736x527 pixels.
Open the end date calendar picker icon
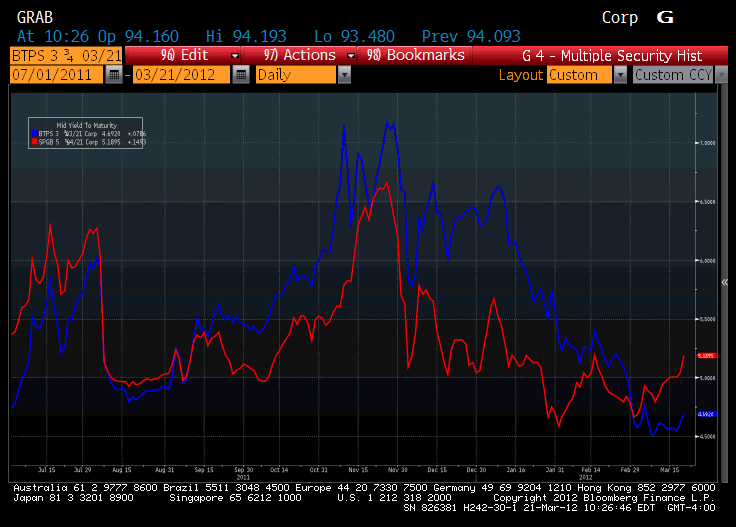(x=240, y=75)
